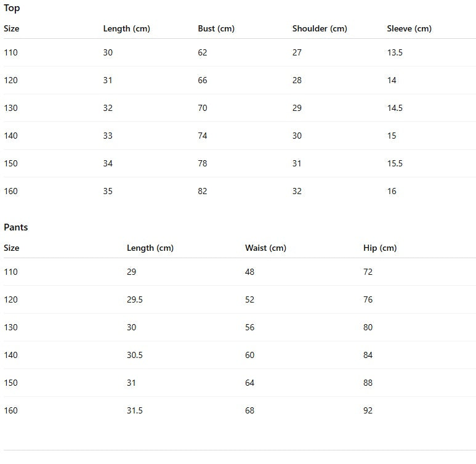Select the bust value 74

click(x=203, y=136)
